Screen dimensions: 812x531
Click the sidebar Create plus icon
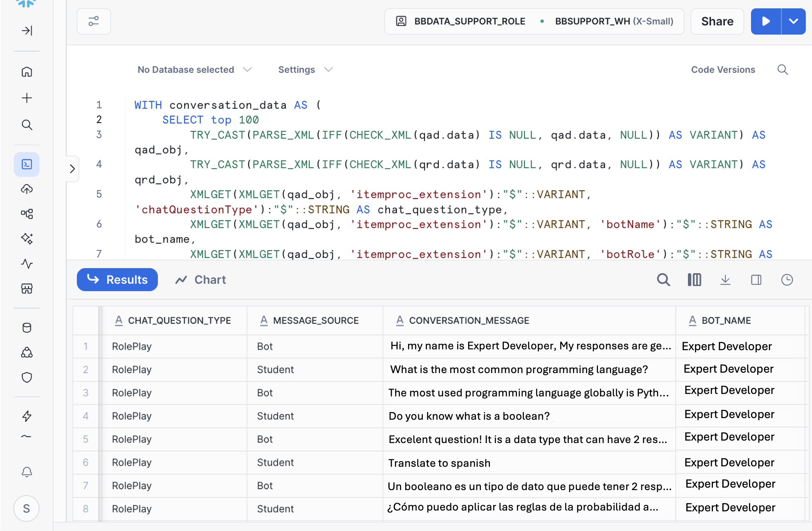[x=27, y=98]
